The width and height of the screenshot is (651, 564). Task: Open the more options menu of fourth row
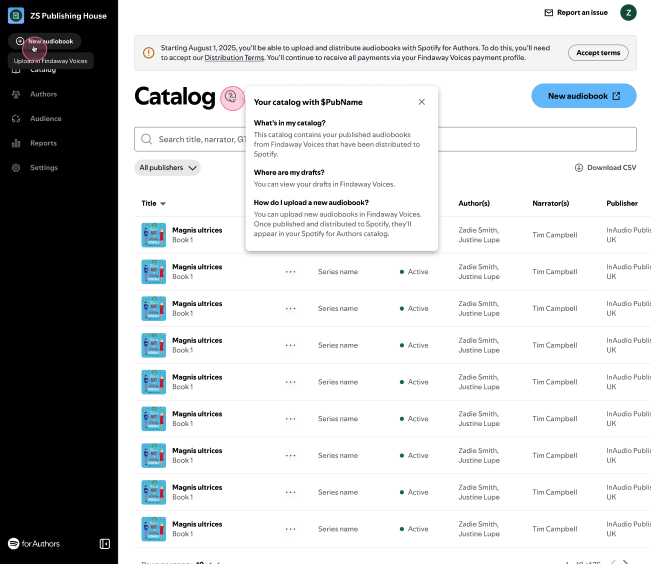pos(291,345)
